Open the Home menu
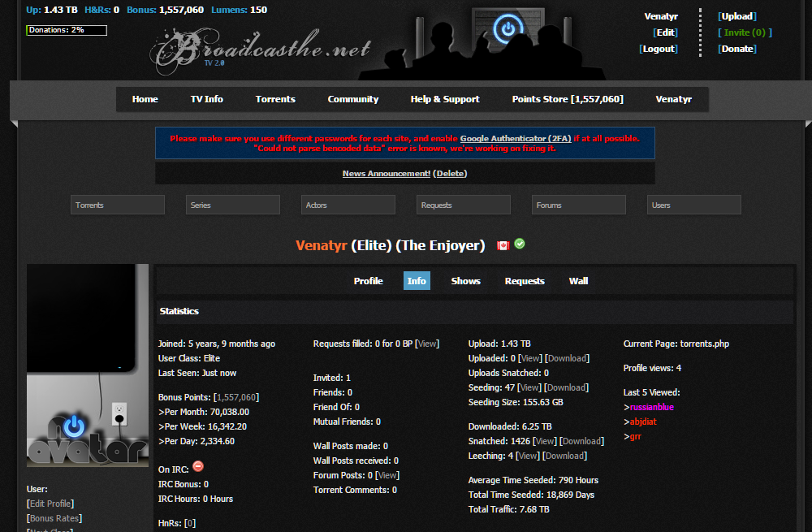The height and width of the screenshot is (532, 812). [x=145, y=99]
